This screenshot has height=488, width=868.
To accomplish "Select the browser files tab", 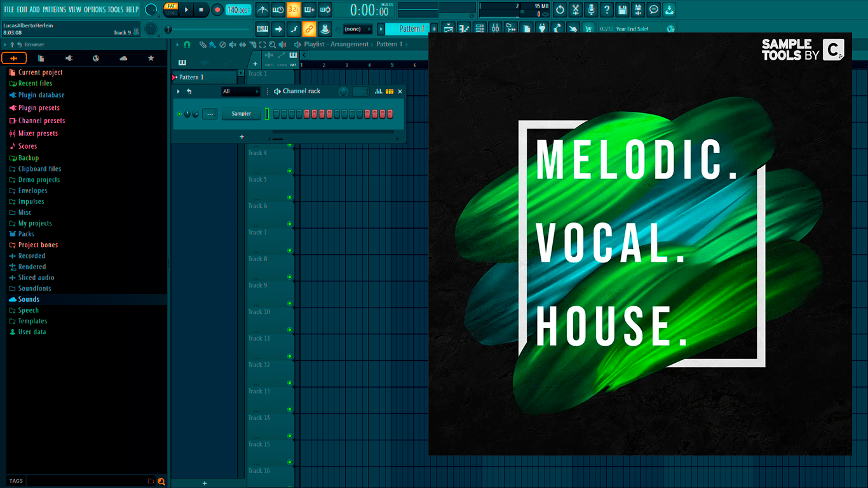I will (x=41, y=58).
